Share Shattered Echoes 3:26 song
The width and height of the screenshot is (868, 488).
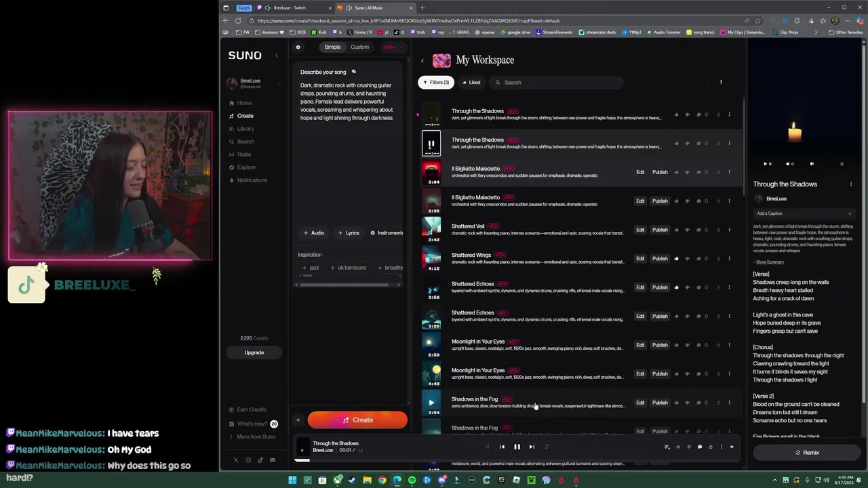point(718,317)
